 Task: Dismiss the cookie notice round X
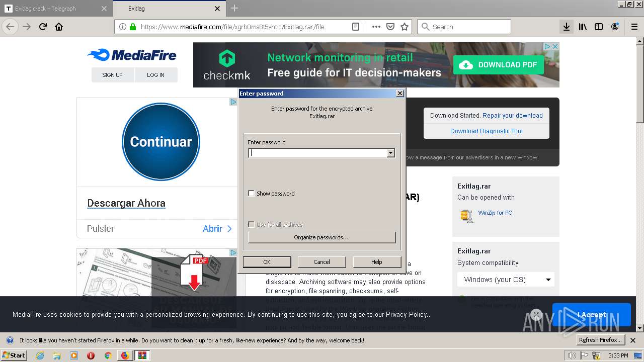click(536, 315)
